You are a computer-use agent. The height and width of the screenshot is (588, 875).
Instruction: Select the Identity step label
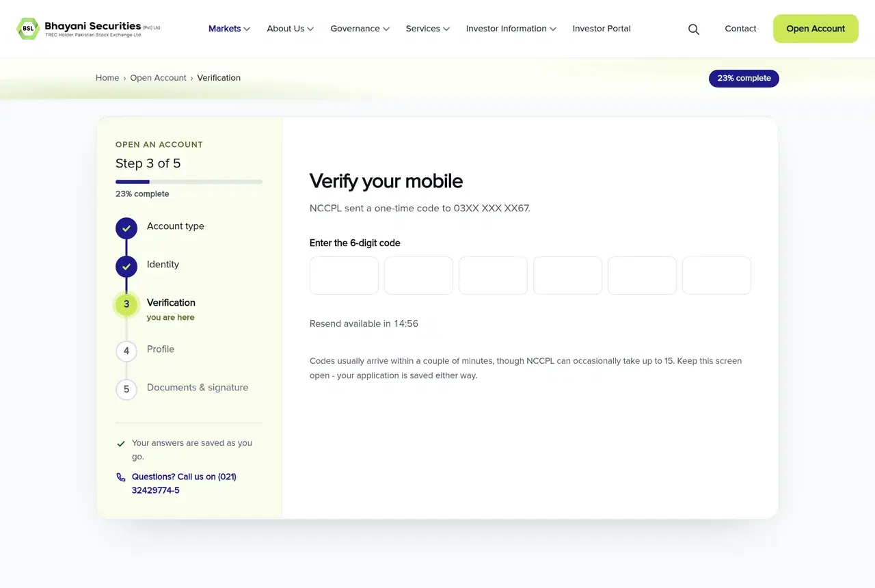click(x=163, y=265)
